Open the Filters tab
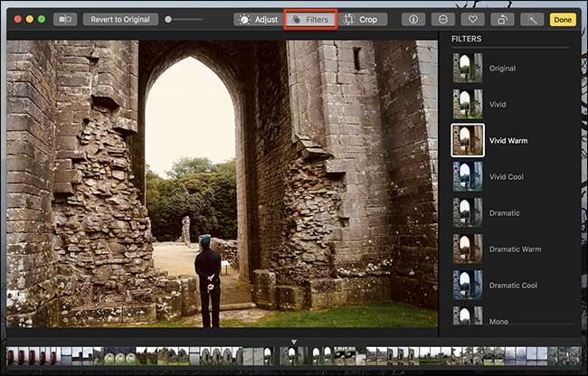Screen dimensions: 588x376 coord(310,19)
